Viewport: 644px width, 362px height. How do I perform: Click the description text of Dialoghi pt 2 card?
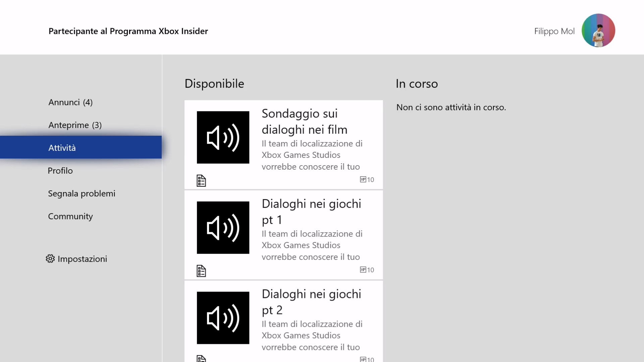point(312,335)
